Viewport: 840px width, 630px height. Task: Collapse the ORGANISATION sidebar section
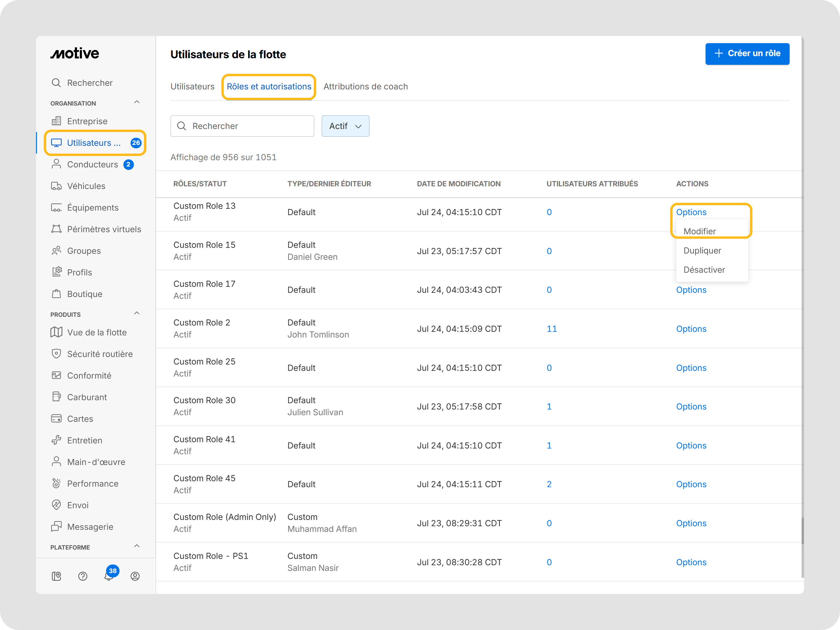tap(137, 102)
